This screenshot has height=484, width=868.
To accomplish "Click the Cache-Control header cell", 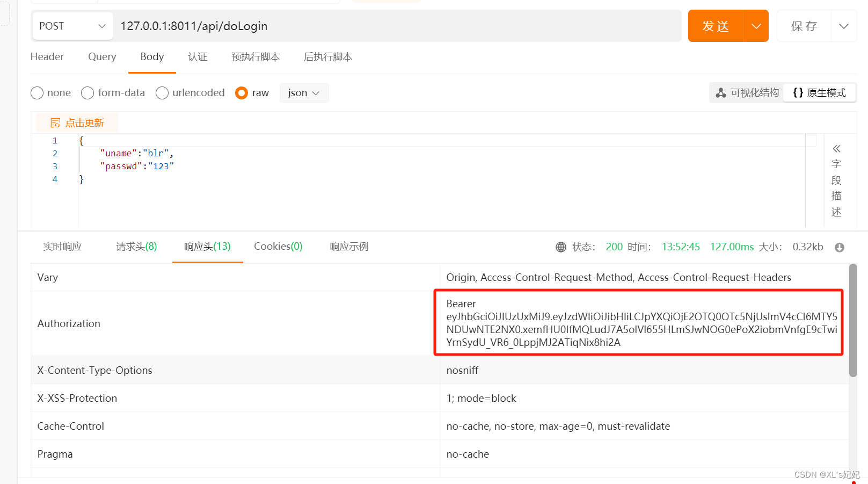I will 235,426.
